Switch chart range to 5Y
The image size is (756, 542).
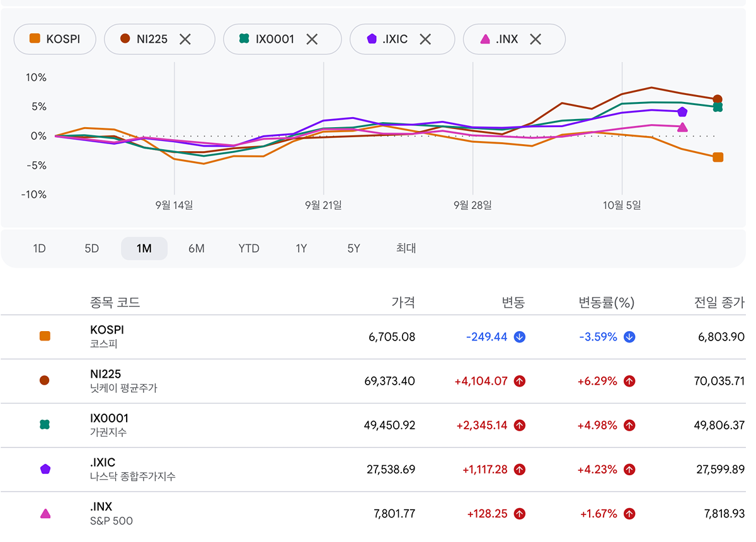tap(353, 249)
